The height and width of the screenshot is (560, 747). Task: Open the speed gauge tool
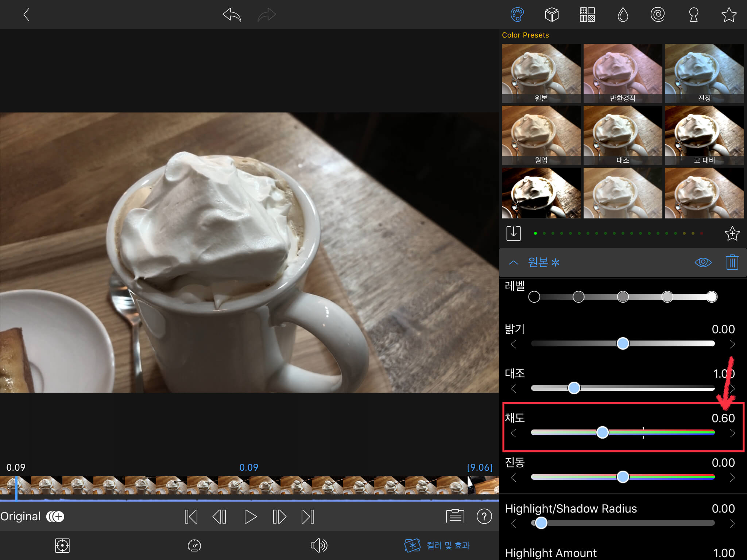coord(194,545)
